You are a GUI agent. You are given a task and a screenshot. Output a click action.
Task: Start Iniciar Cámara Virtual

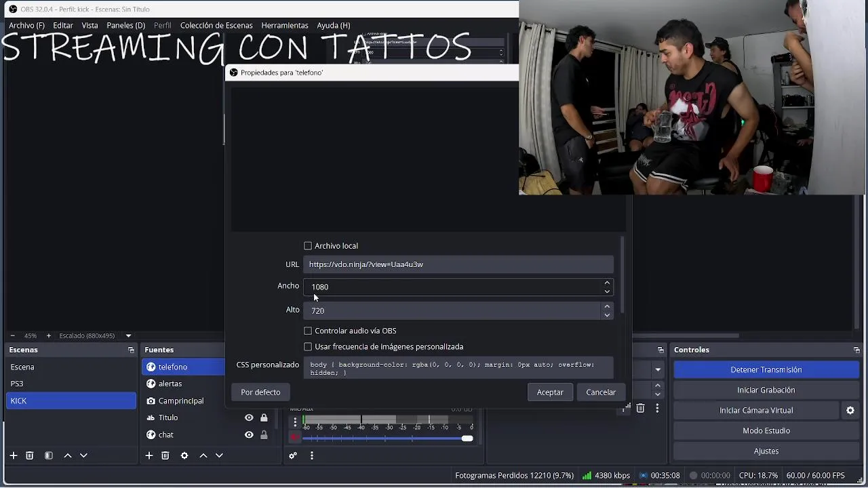[x=756, y=410]
